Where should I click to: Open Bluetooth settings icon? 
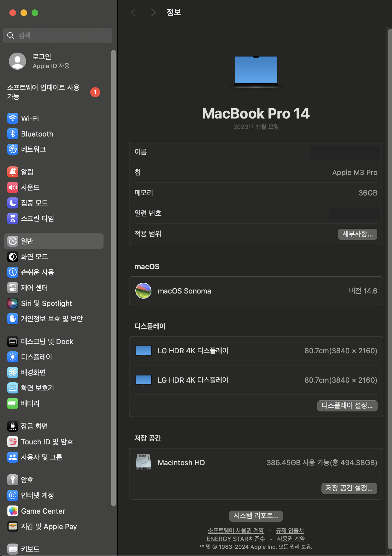(13, 134)
